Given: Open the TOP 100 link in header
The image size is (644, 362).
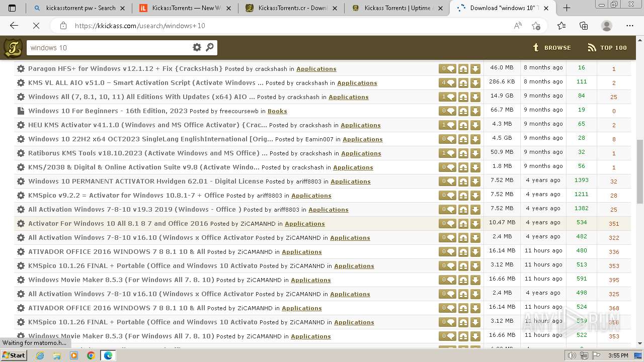Looking at the screenshot, I should 607,48.
